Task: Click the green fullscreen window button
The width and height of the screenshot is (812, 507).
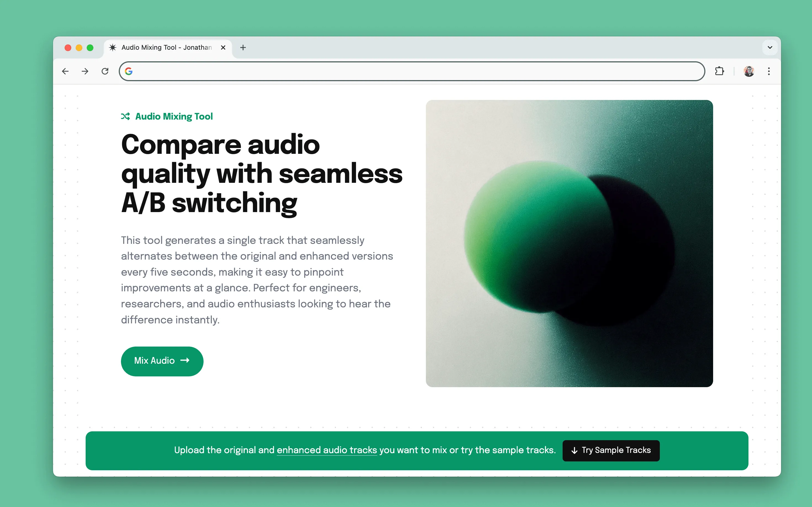Action: (90, 47)
